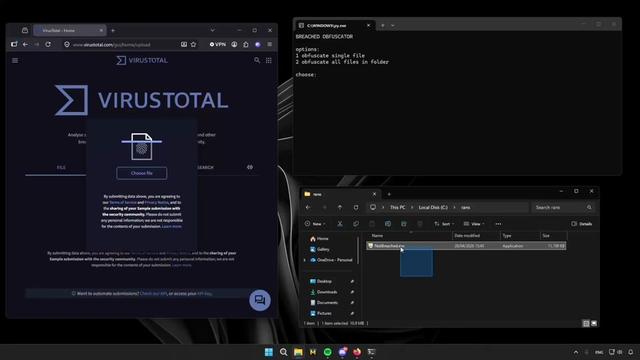Click This PC in Explorer breadcrumb

(398, 207)
